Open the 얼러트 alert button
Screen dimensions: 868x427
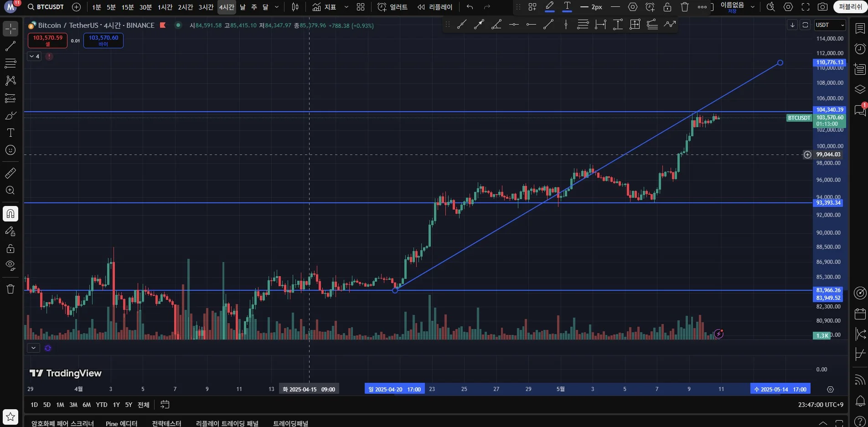point(393,7)
